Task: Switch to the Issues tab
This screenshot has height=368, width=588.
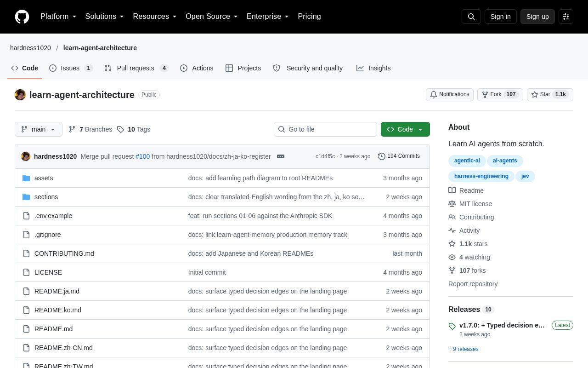Action: pyautogui.click(x=71, y=68)
